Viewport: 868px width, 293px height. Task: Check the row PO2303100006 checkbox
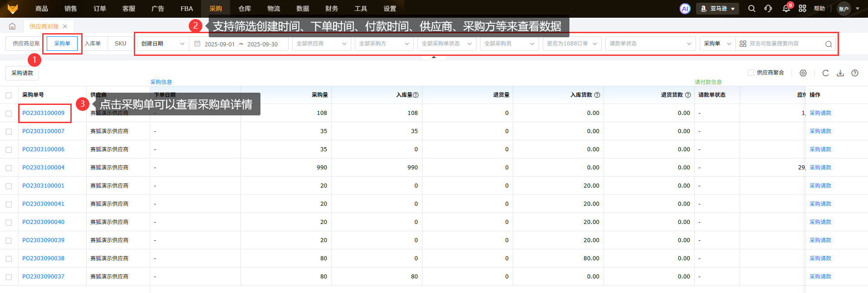(9, 150)
